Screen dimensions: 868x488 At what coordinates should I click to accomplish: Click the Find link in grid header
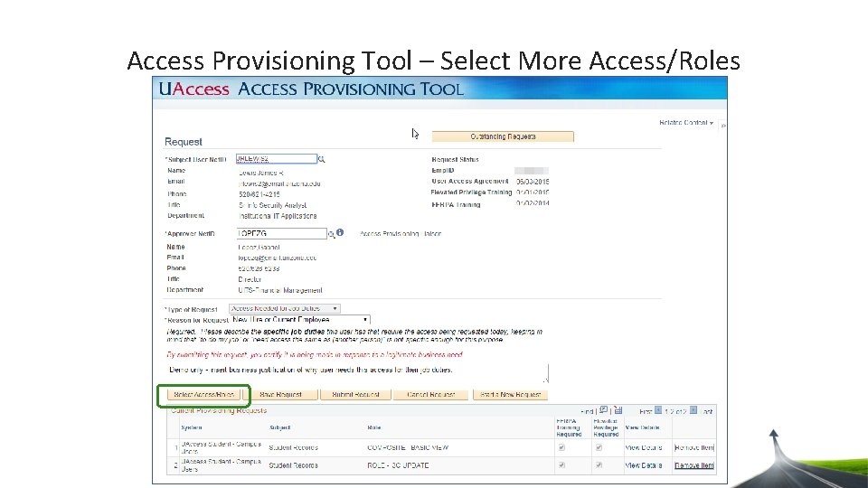587,412
